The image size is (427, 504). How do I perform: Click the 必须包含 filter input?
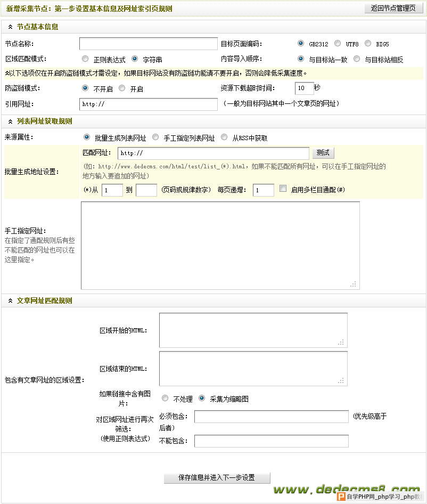coord(271,417)
